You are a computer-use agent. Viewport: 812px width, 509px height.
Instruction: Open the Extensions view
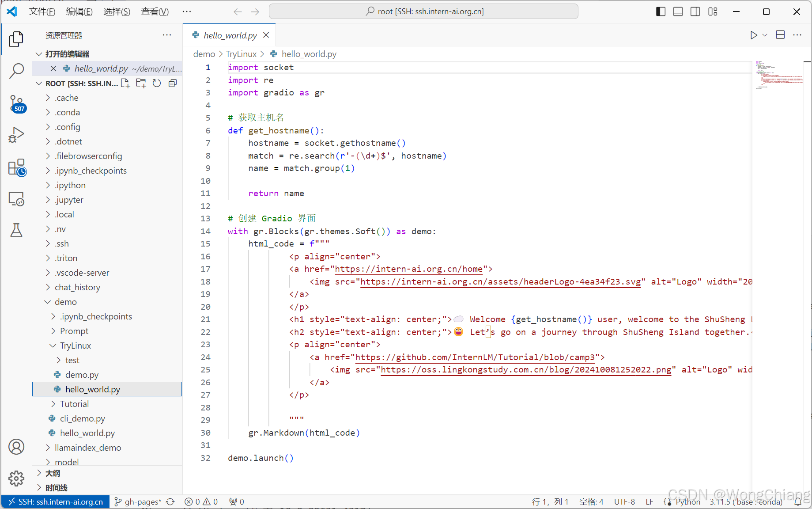[17, 167]
